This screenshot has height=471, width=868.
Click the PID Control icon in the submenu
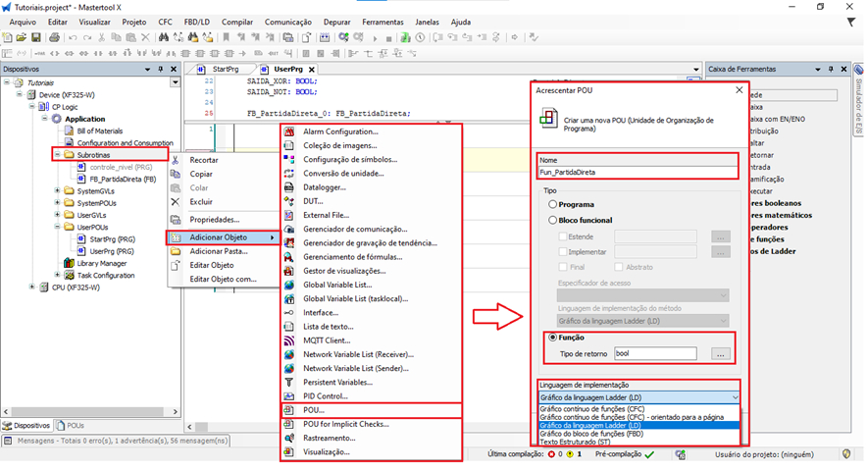[289, 395]
